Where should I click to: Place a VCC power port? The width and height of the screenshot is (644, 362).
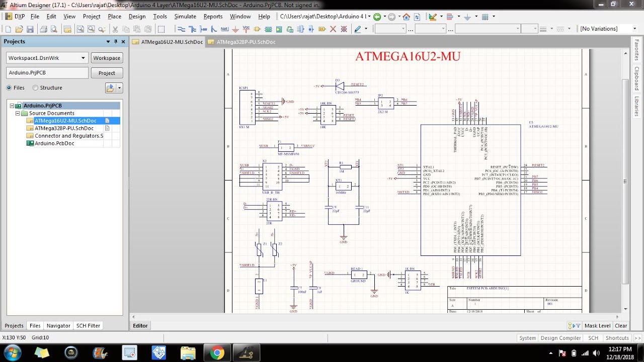(x=246, y=29)
